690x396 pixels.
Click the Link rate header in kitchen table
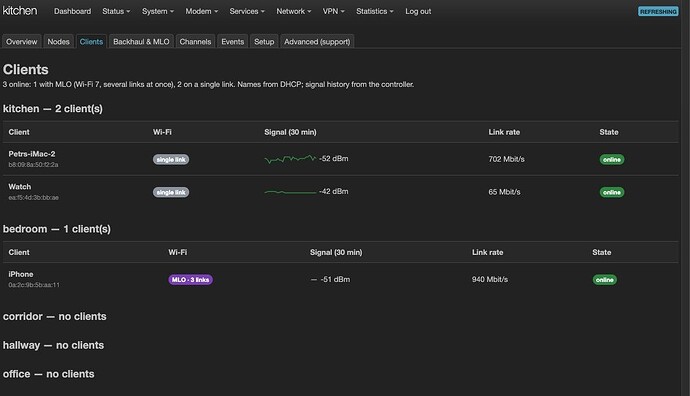(x=504, y=132)
